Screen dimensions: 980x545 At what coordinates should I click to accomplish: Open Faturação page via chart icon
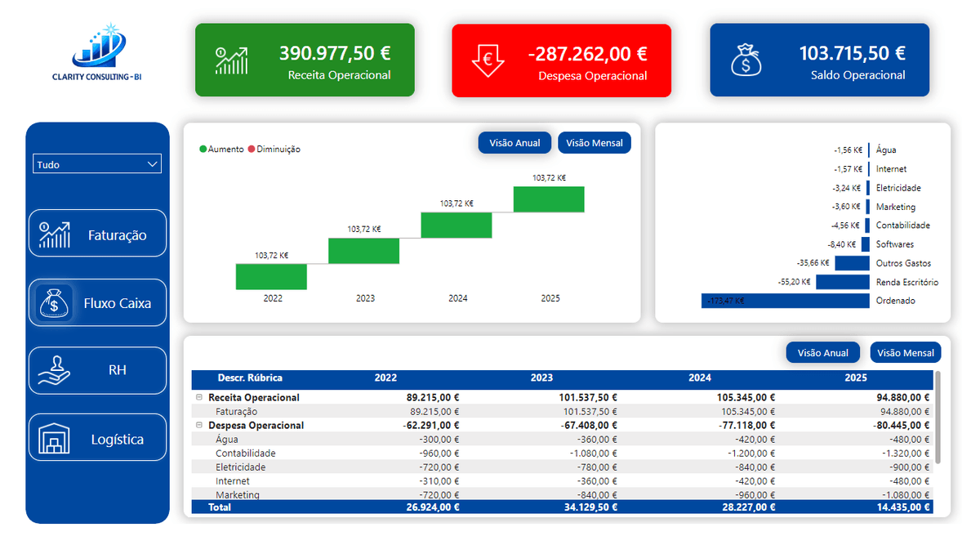55,235
